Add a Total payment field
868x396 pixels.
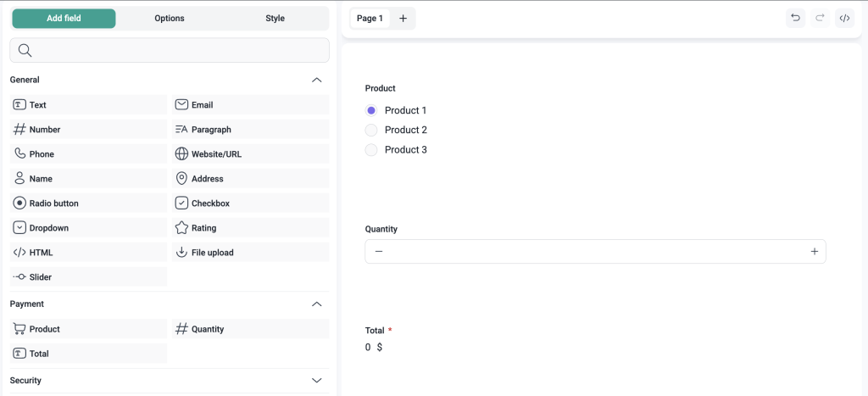point(88,354)
